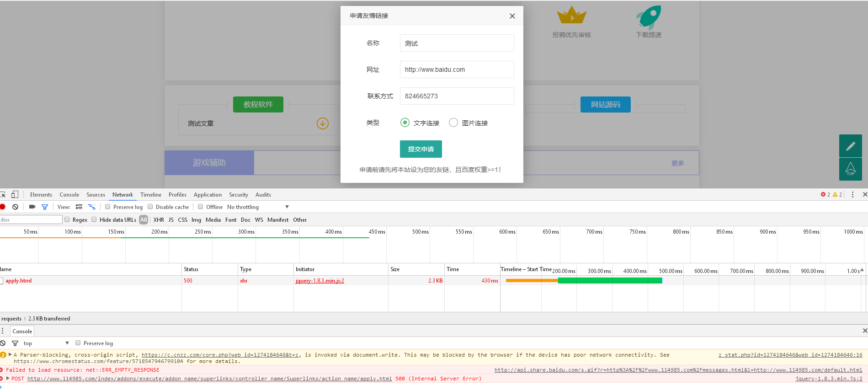Image resolution: width=868 pixels, height=390 pixels.
Task: Expand the POST 500 error message
Action: coord(8,378)
